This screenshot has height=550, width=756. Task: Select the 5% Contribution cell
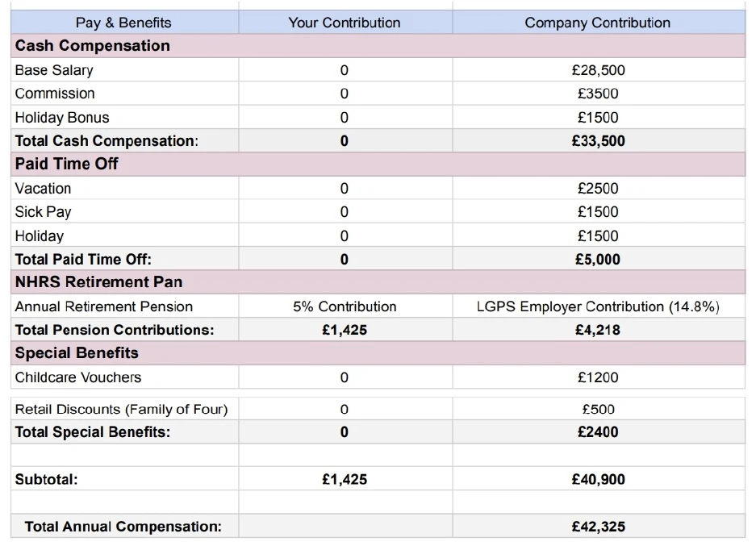[x=345, y=306]
